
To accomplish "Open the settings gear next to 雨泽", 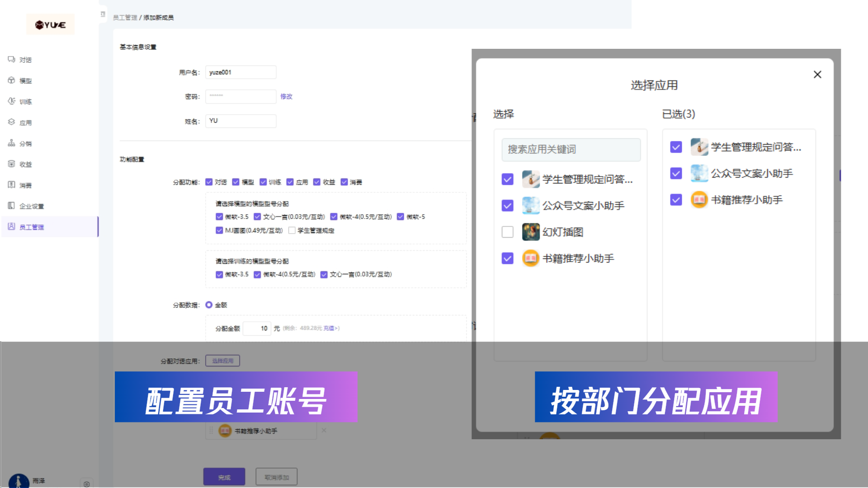I will tap(87, 484).
